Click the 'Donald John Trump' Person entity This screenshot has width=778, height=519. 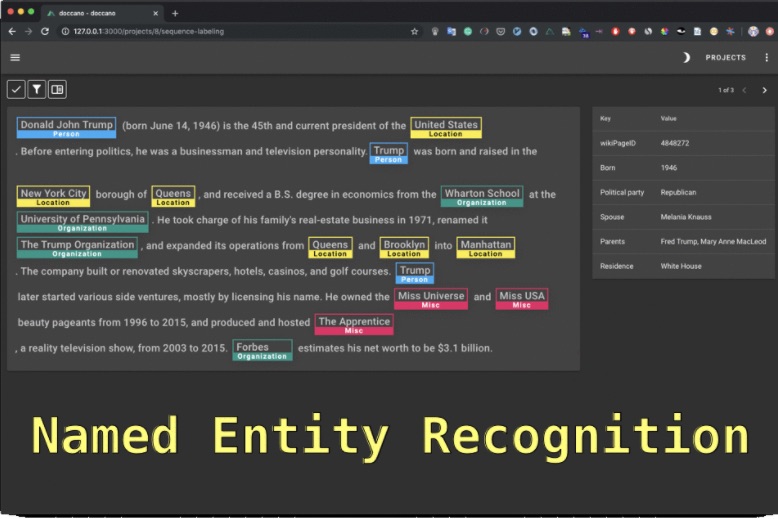coord(66,126)
